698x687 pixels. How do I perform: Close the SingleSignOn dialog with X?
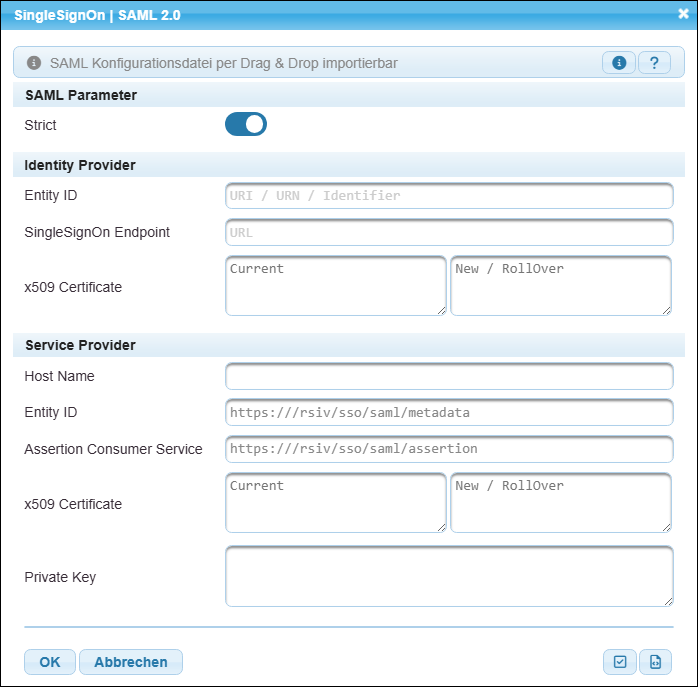point(683,15)
